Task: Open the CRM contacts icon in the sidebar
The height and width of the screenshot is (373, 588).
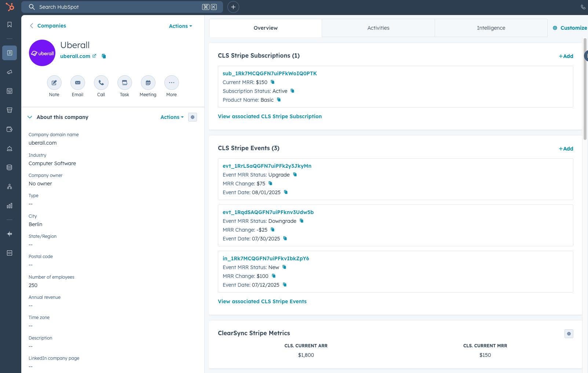Action: [x=10, y=53]
